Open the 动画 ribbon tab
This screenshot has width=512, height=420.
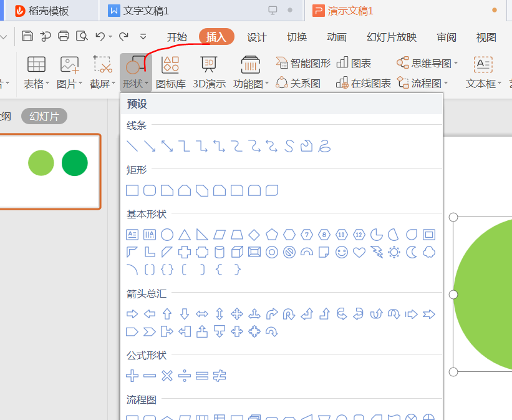tap(337, 37)
